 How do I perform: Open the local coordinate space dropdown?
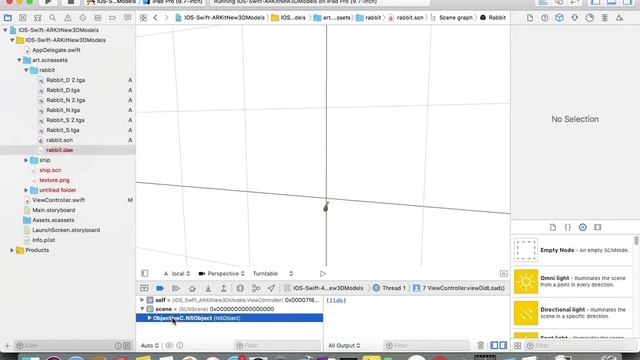coord(177,273)
